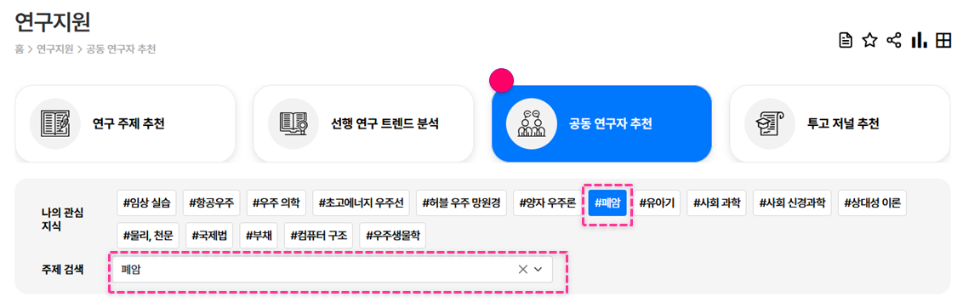The width and height of the screenshot is (980, 308).
Task: Click the star favorite icon
Action: (869, 41)
